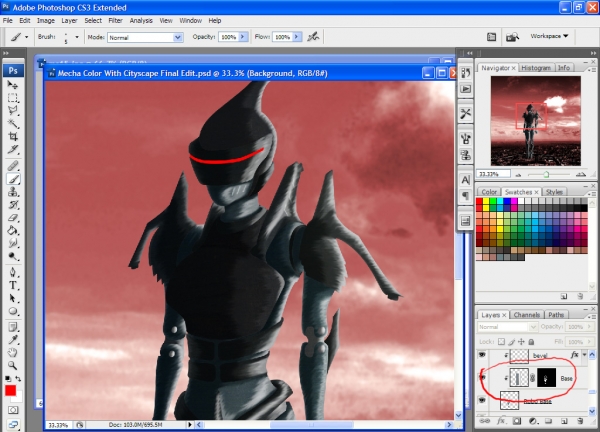Hide the bevel layer
Screen dimensions: 600x432
coord(482,355)
